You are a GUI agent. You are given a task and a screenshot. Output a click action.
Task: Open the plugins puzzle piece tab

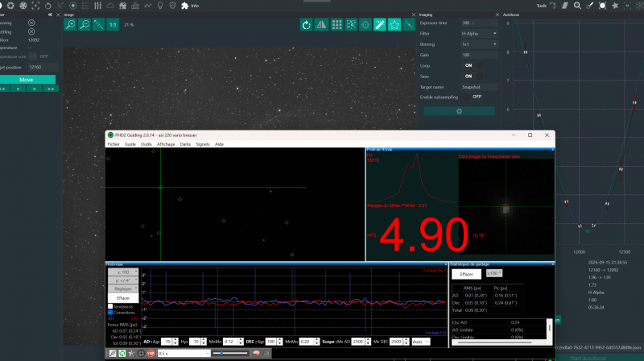pos(185,6)
